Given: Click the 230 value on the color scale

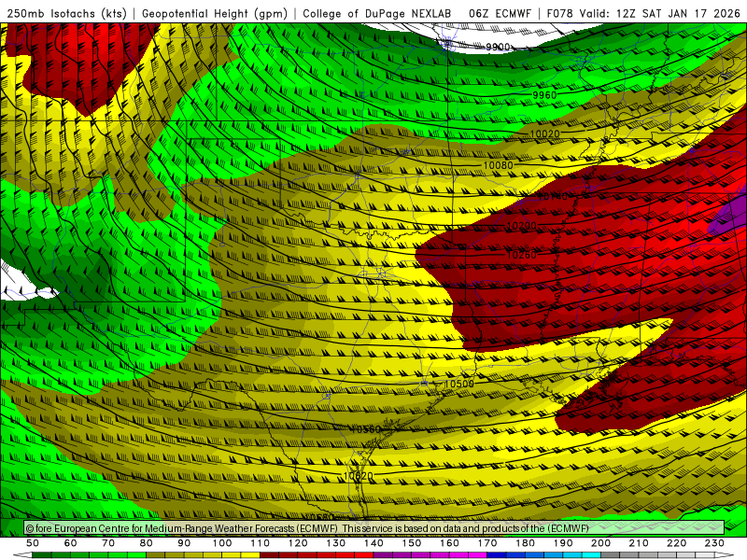Looking at the screenshot, I should coord(714,543).
